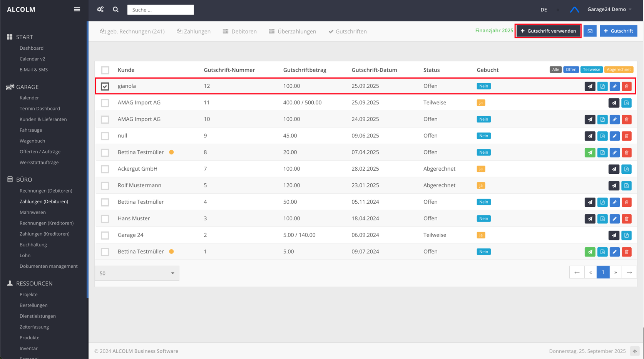Expand the Garage24 Demo user menu
Screen dimensions: 644x359
[609, 10]
